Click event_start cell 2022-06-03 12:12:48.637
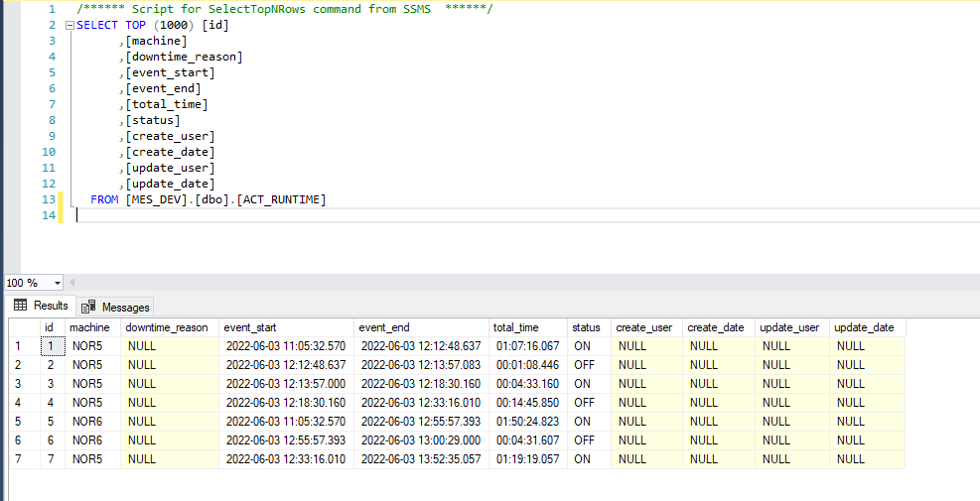The width and height of the screenshot is (980, 501). tap(286, 365)
